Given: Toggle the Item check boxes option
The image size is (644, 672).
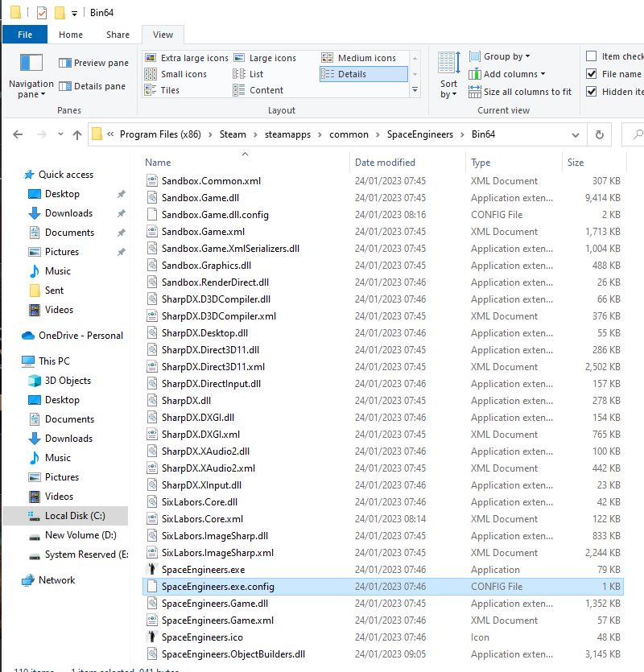Looking at the screenshot, I should point(592,56).
